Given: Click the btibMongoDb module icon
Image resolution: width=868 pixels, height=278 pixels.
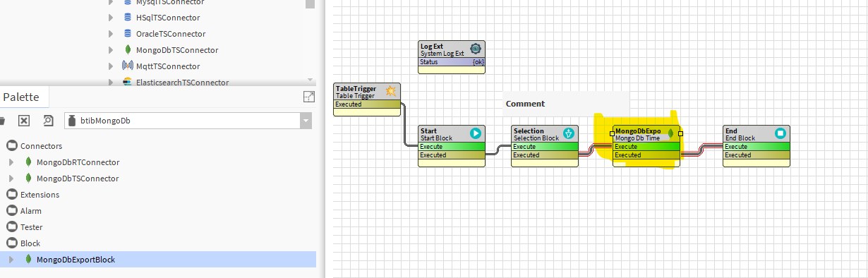Looking at the screenshot, I should pos(73,121).
